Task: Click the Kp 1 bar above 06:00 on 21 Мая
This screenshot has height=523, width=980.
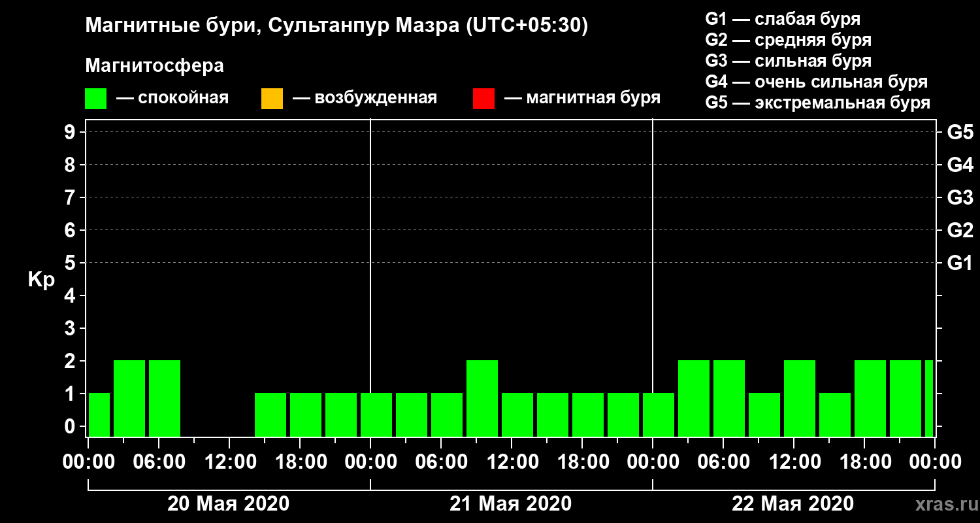Action: pos(447,414)
